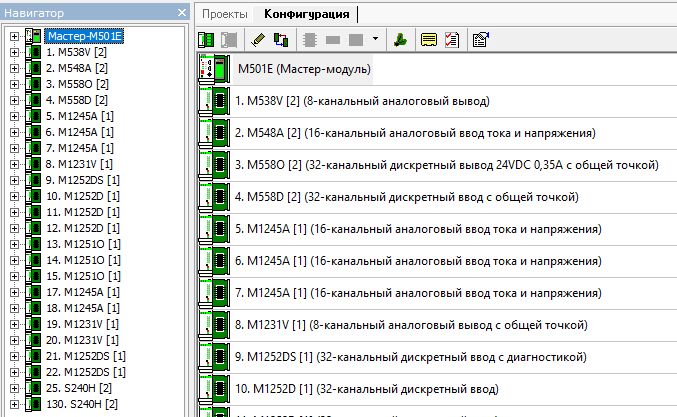Click the module icon of row 5. M1245A
Image resolution: width=677 pixels, height=417 pixels.
[x=214, y=229]
